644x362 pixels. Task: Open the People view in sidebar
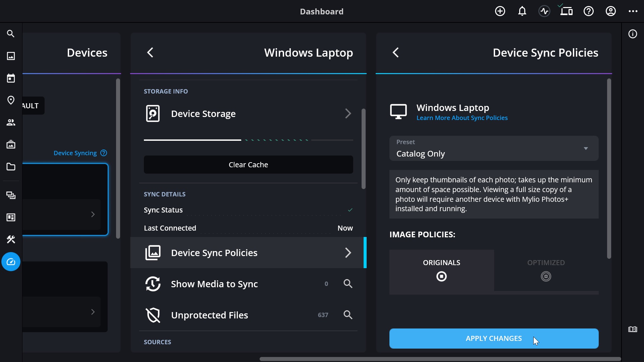point(11,123)
